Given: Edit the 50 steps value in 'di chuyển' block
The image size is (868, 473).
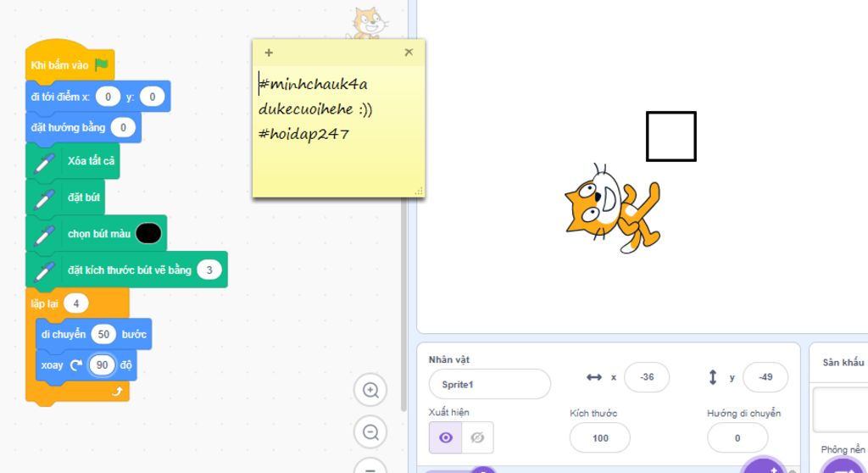Looking at the screenshot, I should coord(103,334).
